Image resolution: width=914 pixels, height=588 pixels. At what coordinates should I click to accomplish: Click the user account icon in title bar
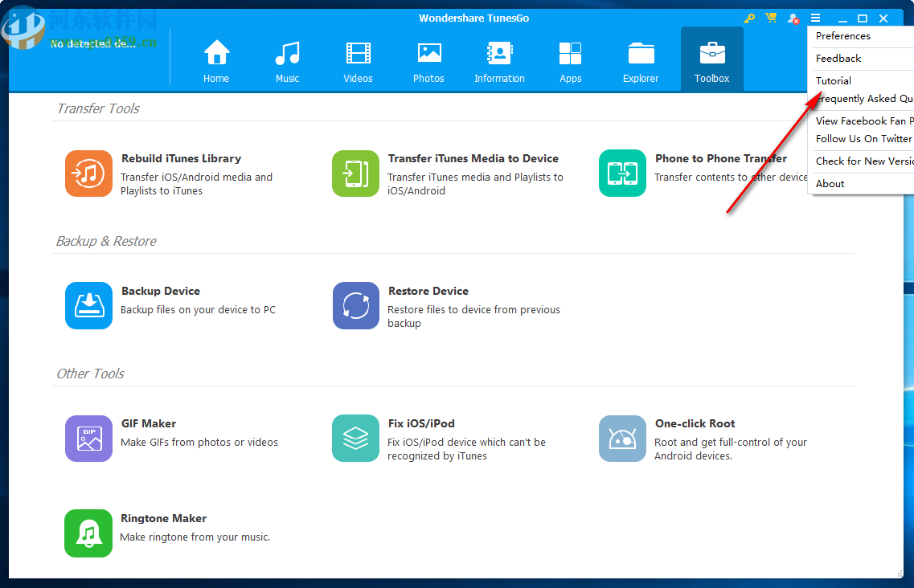[793, 18]
